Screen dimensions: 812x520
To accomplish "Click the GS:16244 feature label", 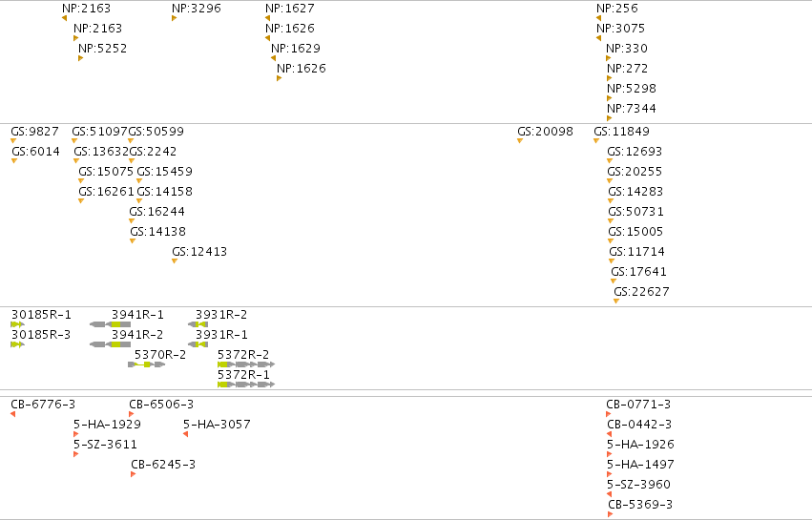I will point(156,211).
